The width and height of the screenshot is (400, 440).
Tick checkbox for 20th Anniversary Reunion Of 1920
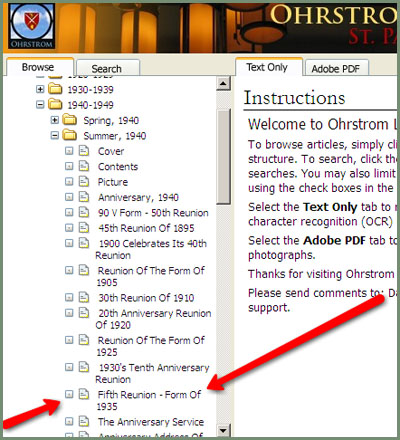(69, 313)
